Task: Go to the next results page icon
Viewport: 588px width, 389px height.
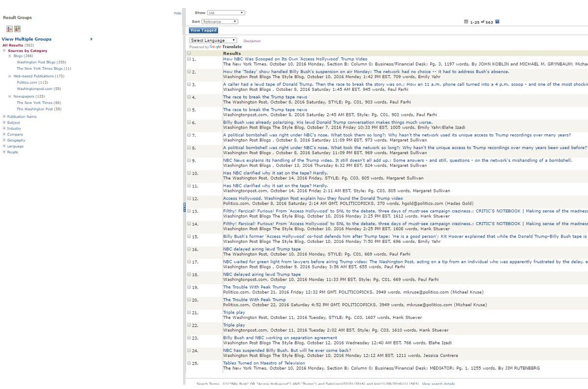Action: point(497,22)
